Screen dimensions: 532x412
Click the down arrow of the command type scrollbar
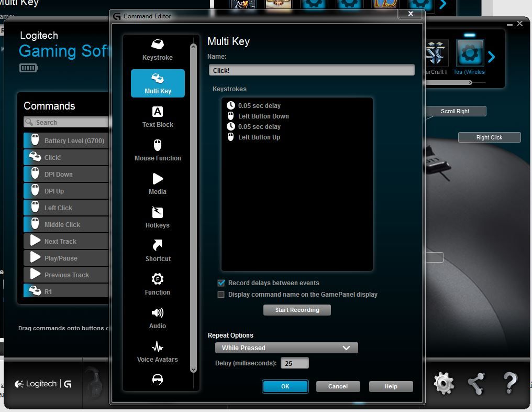193,369
